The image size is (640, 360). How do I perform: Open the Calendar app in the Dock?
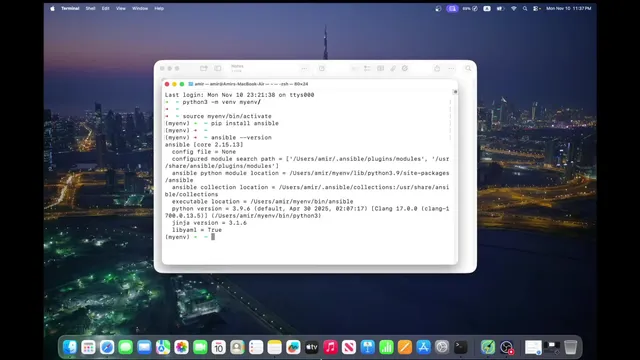[219, 347]
